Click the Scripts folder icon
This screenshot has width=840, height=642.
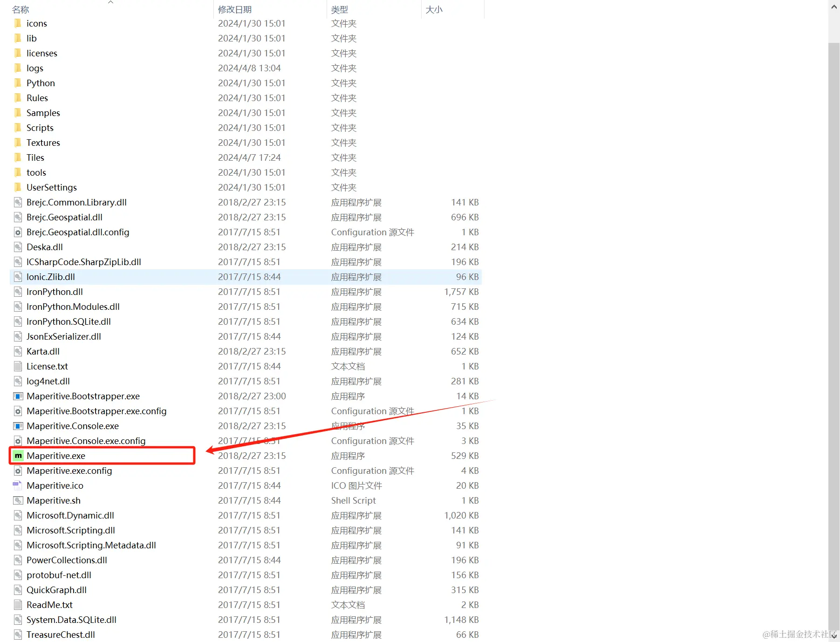[x=18, y=128]
